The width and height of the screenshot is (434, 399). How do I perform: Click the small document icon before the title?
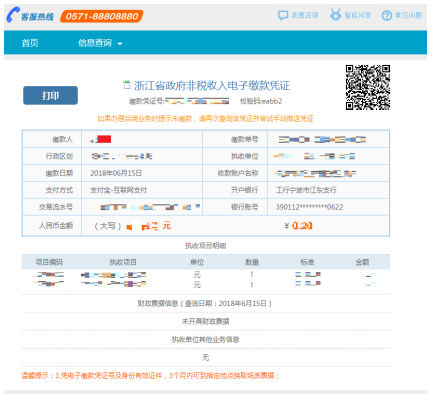(127, 85)
